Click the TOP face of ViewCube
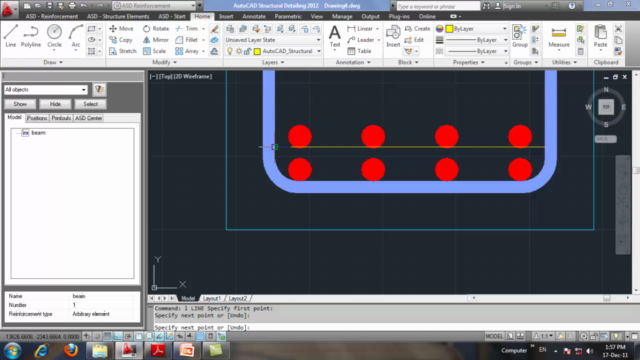Viewport: 640px width, 360px height. pyautogui.click(x=606, y=107)
